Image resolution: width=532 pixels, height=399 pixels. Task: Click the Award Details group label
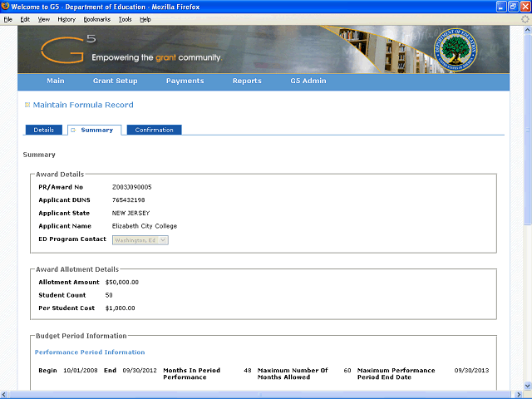pyautogui.click(x=60, y=175)
